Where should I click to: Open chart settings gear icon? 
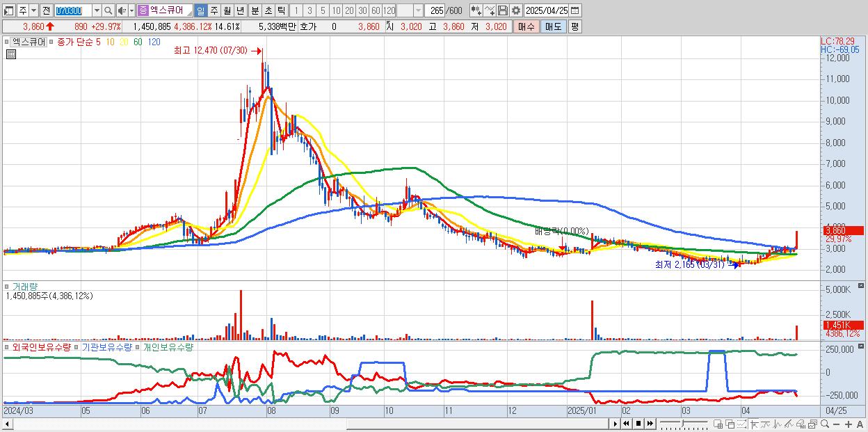[516, 11]
